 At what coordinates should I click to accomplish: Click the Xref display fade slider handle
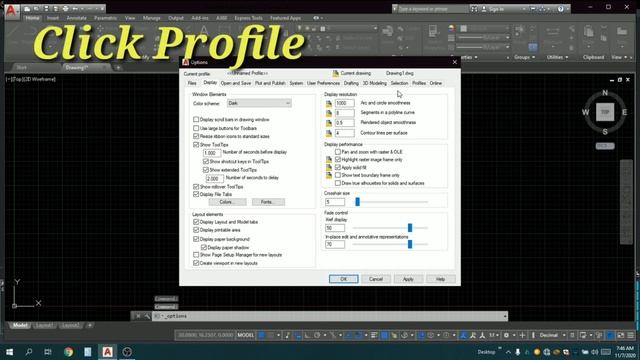(x=410, y=228)
